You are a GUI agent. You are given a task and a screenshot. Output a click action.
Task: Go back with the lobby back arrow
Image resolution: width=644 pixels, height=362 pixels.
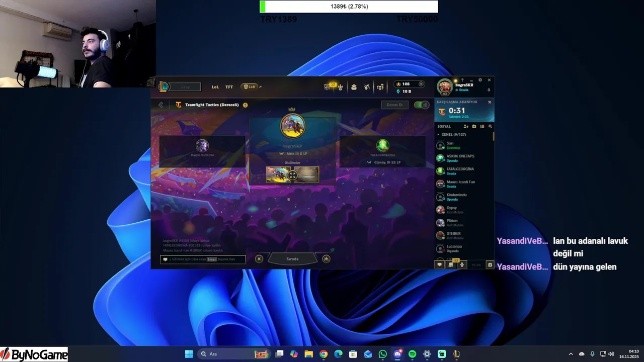coord(160,105)
